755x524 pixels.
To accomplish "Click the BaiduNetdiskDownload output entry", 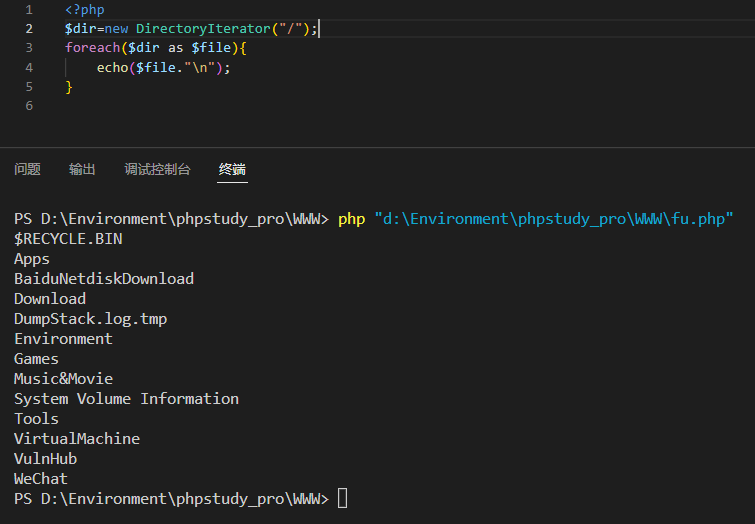I will [104, 279].
